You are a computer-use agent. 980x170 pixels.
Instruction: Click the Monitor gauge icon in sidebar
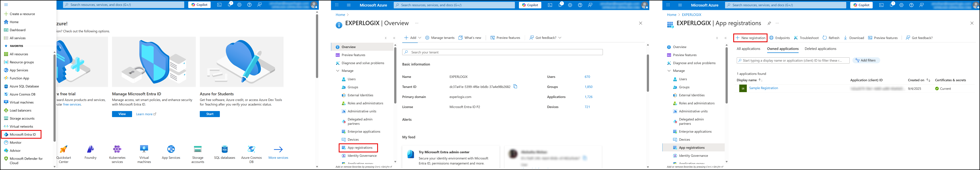pyautogui.click(x=6, y=143)
